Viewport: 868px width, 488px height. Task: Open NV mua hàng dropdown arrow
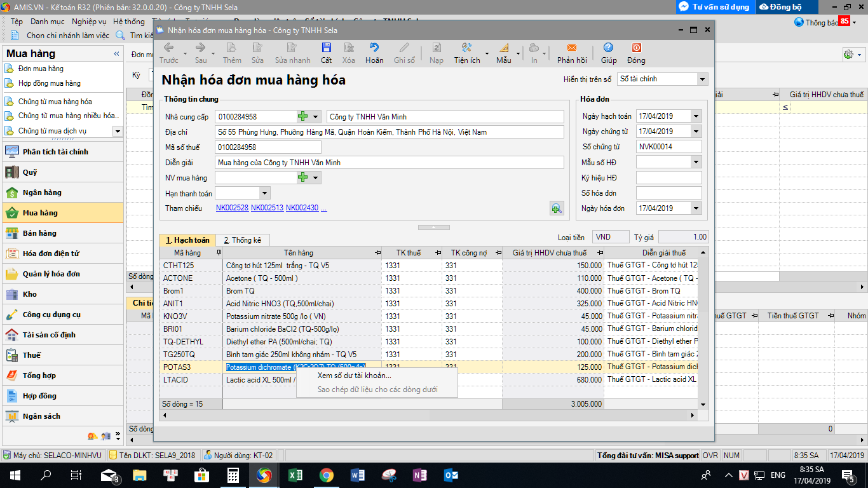coord(315,178)
